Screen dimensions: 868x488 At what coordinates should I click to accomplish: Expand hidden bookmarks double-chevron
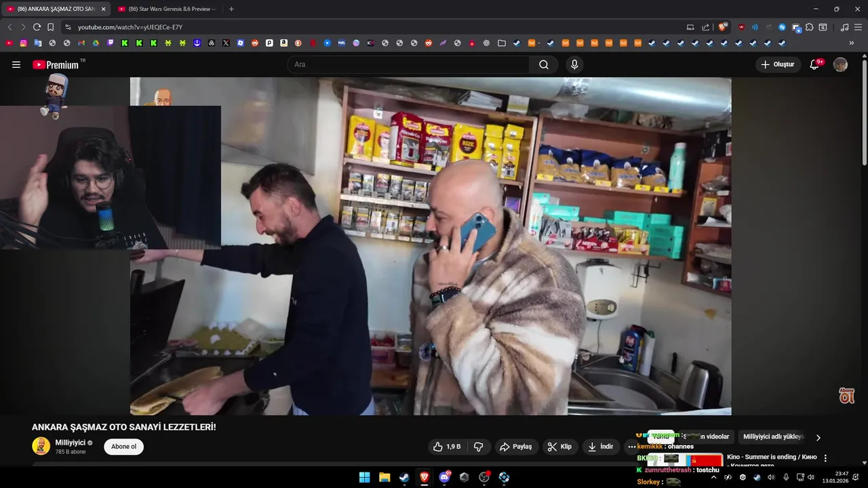pos(851,43)
